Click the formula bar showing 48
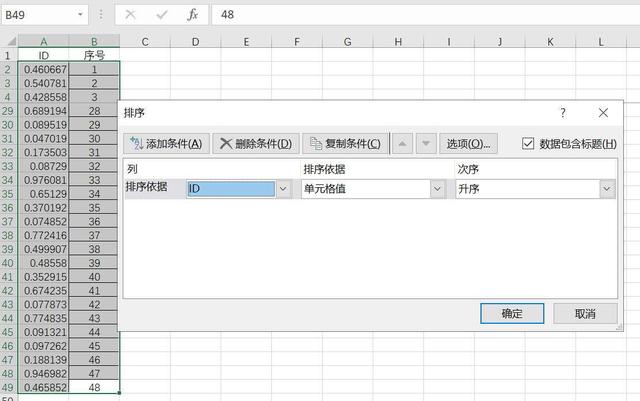The image size is (640, 401). click(426, 15)
